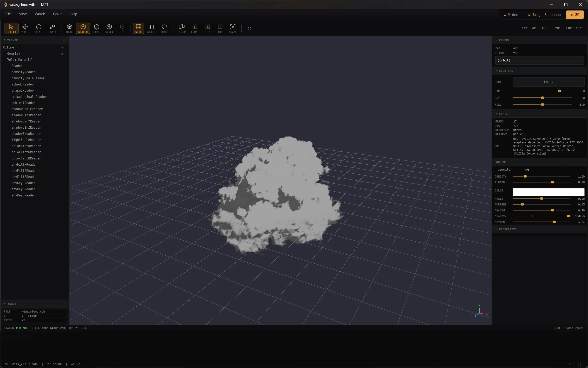
Task: Select envKeyBReader in outliner
Action: 23,195
